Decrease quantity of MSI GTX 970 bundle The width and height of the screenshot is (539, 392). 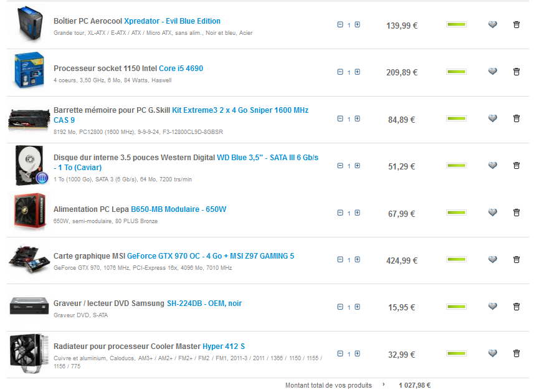click(x=340, y=260)
